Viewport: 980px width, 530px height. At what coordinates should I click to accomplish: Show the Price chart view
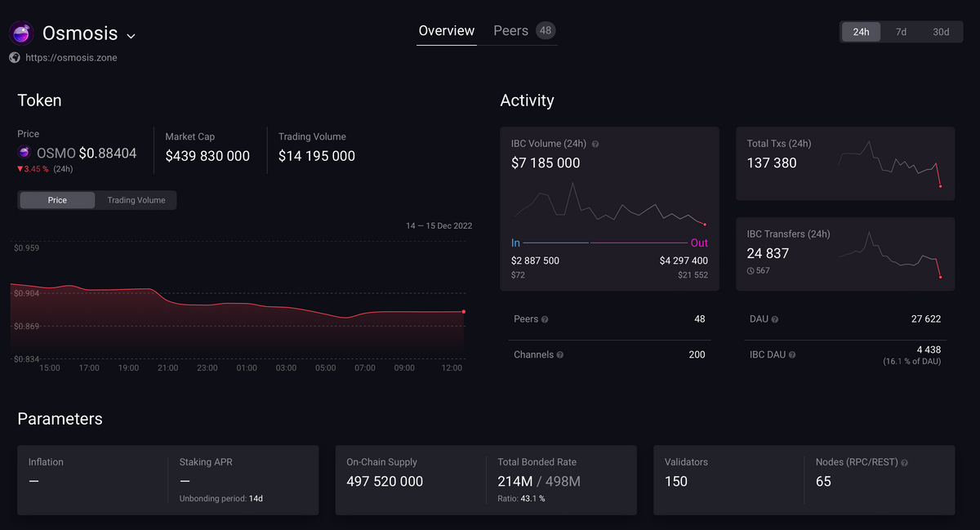(x=57, y=200)
